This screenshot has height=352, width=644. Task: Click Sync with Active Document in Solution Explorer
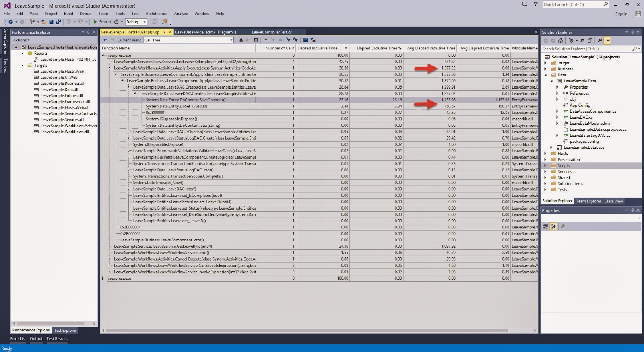point(582,41)
